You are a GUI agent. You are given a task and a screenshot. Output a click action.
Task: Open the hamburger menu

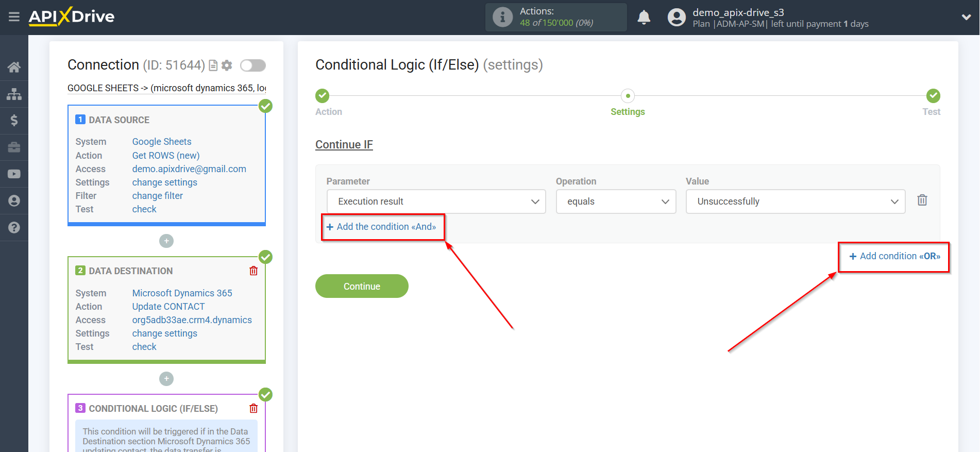(14, 17)
